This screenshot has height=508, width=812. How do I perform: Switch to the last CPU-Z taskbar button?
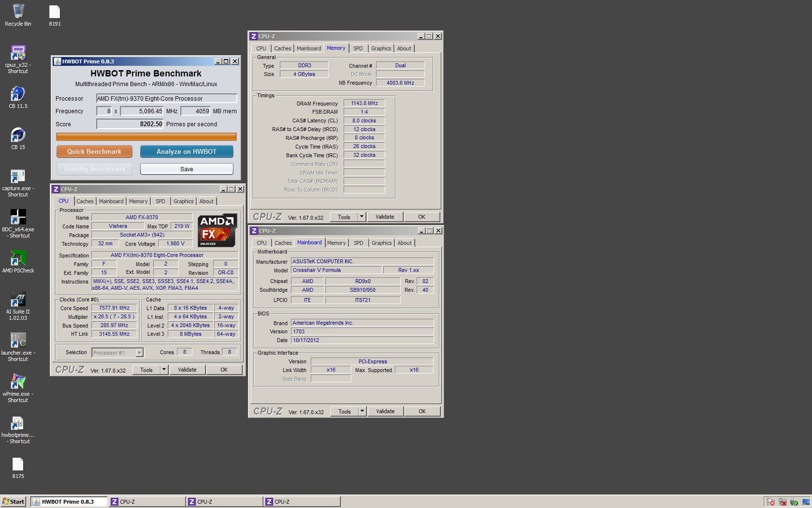tap(302, 502)
